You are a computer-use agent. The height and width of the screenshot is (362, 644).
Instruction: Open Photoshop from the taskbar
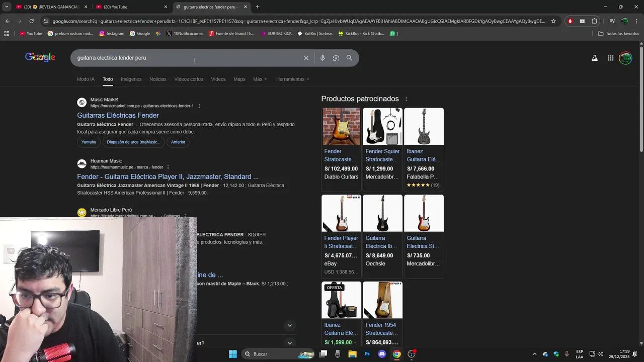pyautogui.click(x=367, y=354)
